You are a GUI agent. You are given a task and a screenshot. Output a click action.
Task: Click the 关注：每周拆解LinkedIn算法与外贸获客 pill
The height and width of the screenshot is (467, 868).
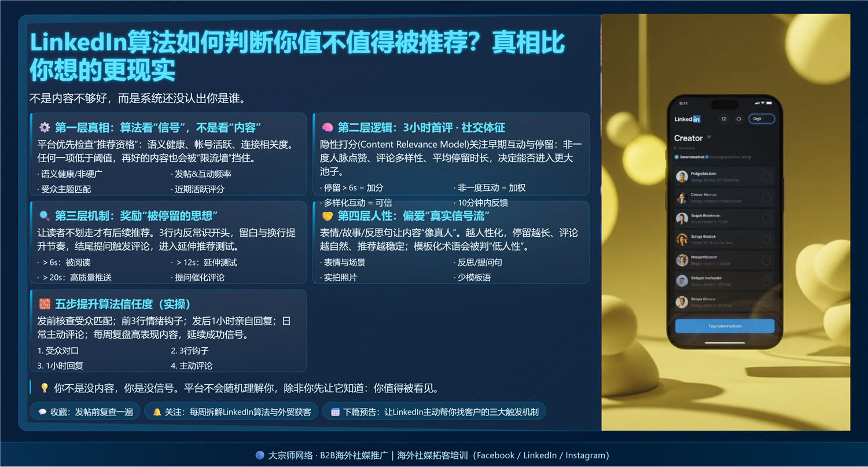pyautogui.click(x=231, y=412)
